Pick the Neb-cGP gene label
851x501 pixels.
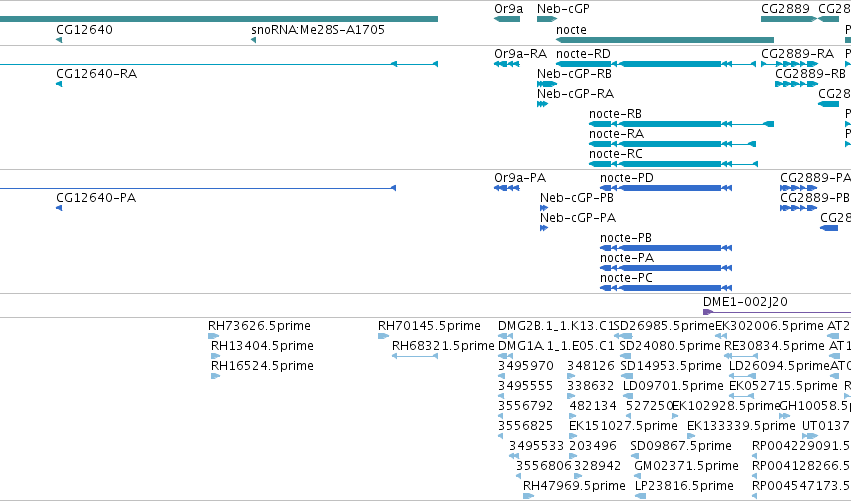tap(563, 9)
